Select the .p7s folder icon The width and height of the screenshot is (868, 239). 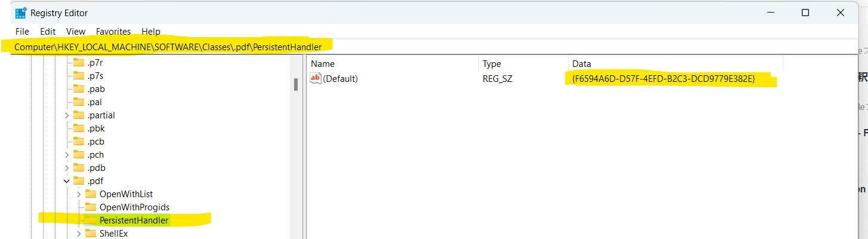pyautogui.click(x=79, y=76)
